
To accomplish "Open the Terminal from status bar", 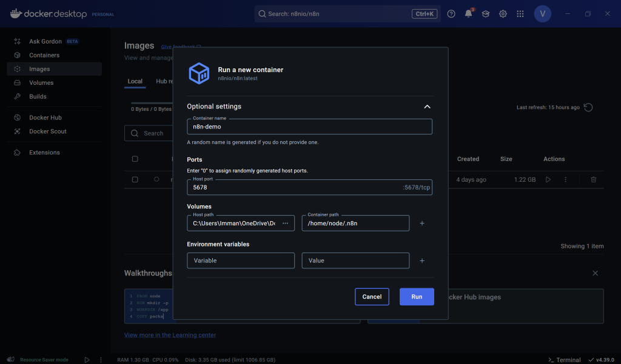I will point(565,360).
